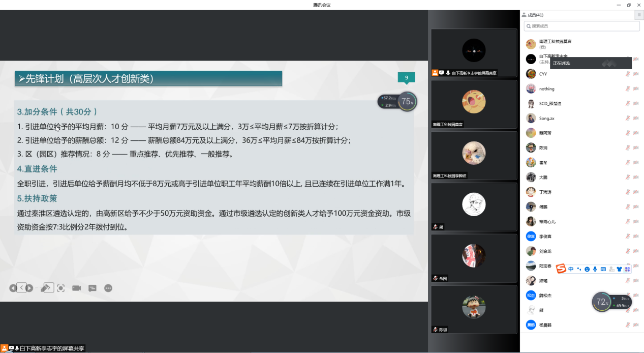The image size is (644, 353).
Task: Click the 搜索成员 search field
Action: (x=581, y=26)
